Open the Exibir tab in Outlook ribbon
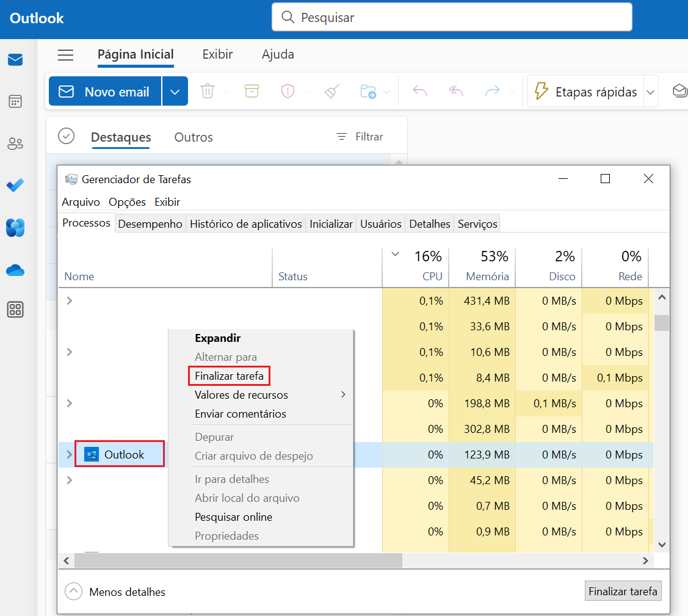This screenshot has width=688, height=616. 217,54
